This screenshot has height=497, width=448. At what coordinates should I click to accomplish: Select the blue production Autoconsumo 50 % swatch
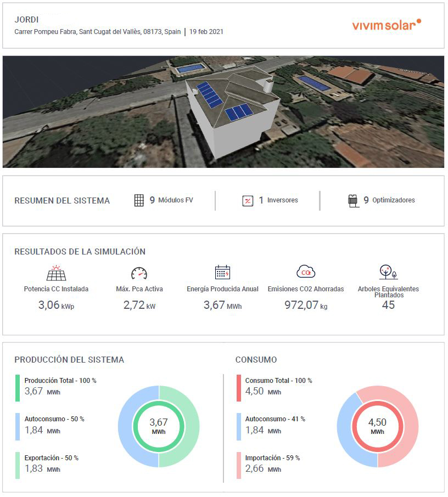(x=18, y=426)
